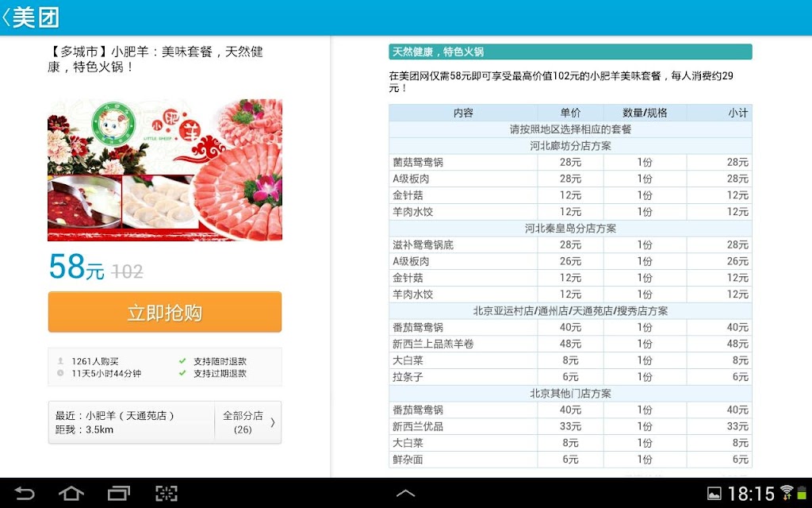The height and width of the screenshot is (508, 812).
Task: Tap the gallery notification icon in status bar
Action: click(714, 494)
